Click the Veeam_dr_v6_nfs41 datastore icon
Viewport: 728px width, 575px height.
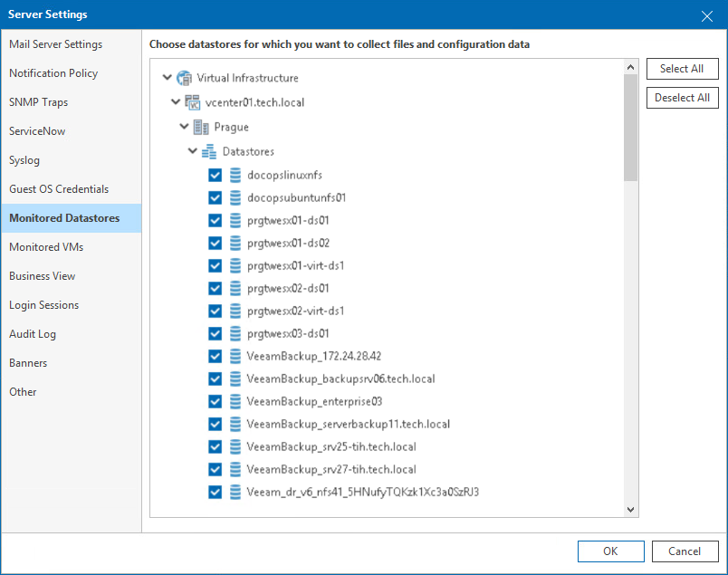236,492
